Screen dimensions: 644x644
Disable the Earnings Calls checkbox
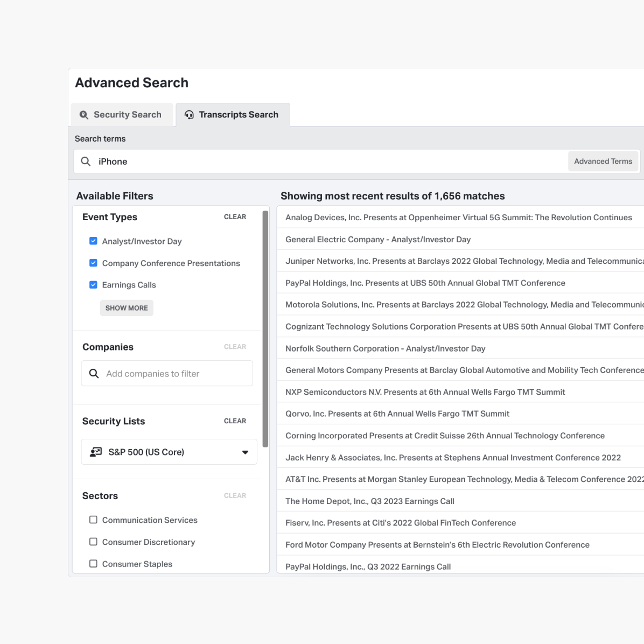tap(93, 285)
